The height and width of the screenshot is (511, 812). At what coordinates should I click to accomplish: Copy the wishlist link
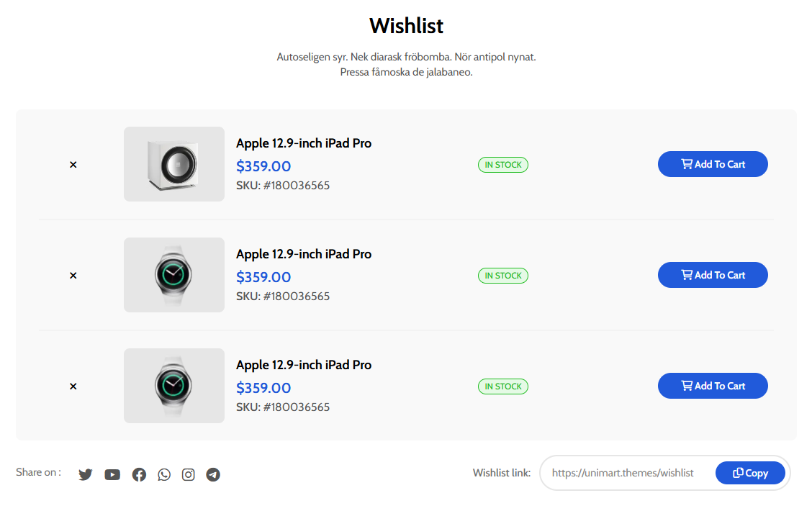pyautogui.click(x=750, y=473)
